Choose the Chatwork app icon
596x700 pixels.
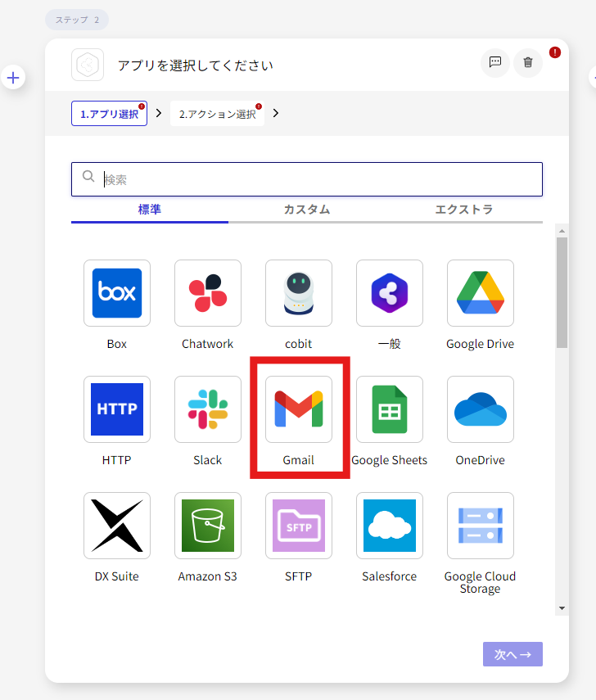208,293
